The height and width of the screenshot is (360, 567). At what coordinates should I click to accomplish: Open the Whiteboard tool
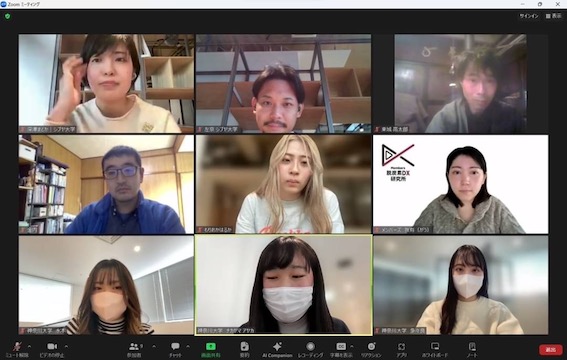coord(435,350)
